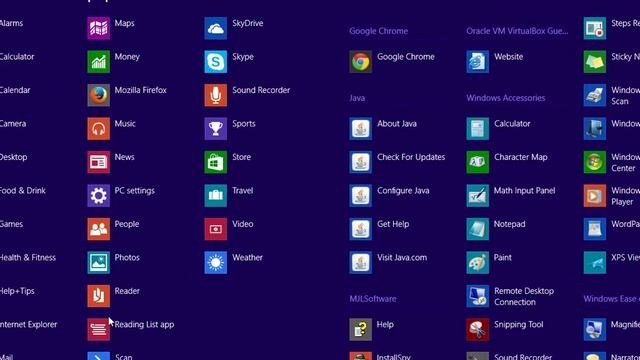Image resolution: width=640 pixels, height=360 pixels.
Task: Click the Desktop app label
Action: coord(14,157)
